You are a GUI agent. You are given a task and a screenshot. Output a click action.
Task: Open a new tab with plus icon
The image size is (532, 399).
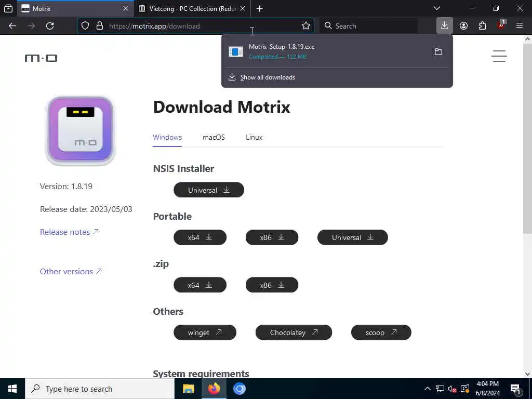(260, 8)
